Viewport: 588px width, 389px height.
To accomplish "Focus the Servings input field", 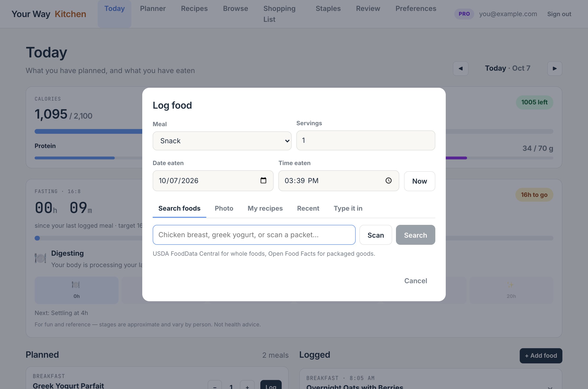I will tap(366, 140).
